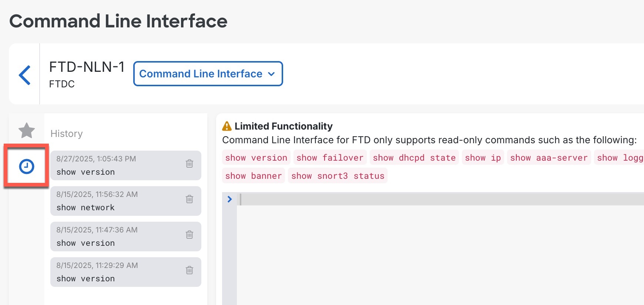Click the show ip command tag

click(483, 158)
